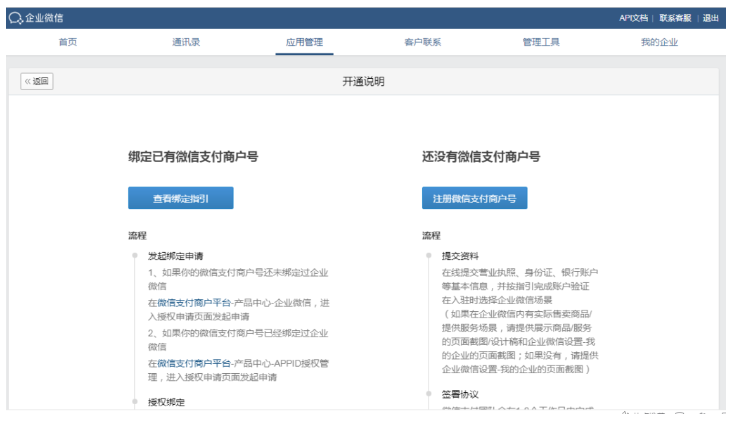Open the API文档 link
737x425 pixels.
[633, 18]
